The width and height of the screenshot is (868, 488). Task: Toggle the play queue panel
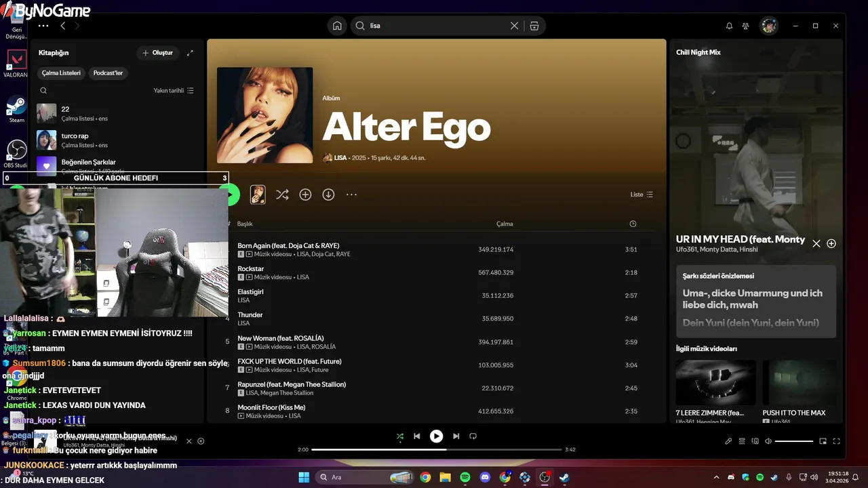(742, 441)
